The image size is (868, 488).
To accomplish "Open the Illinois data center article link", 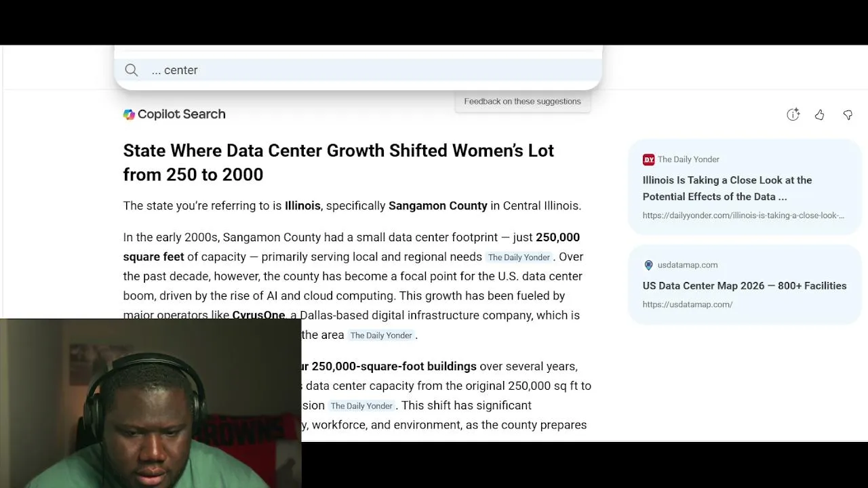I will [727, 188].
